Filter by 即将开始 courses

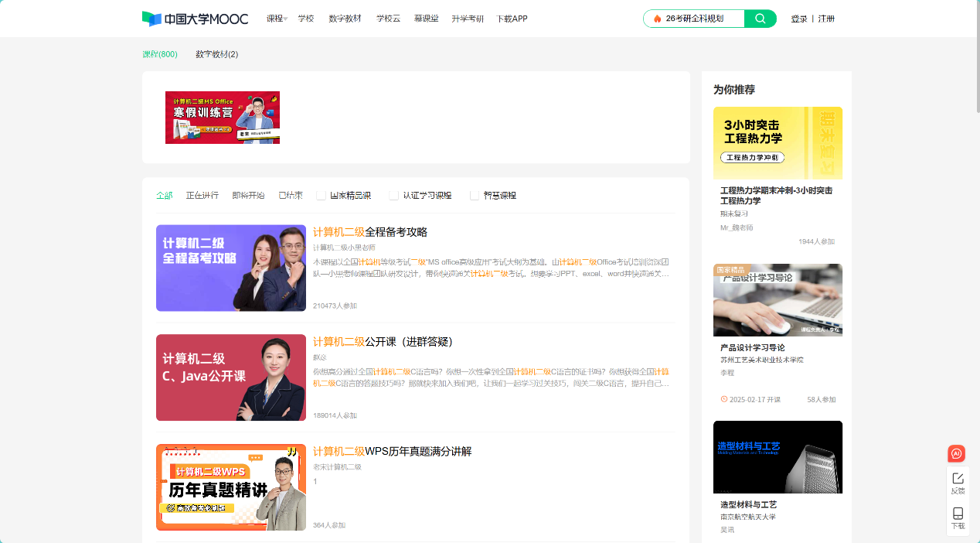click(x=248, y=196)
